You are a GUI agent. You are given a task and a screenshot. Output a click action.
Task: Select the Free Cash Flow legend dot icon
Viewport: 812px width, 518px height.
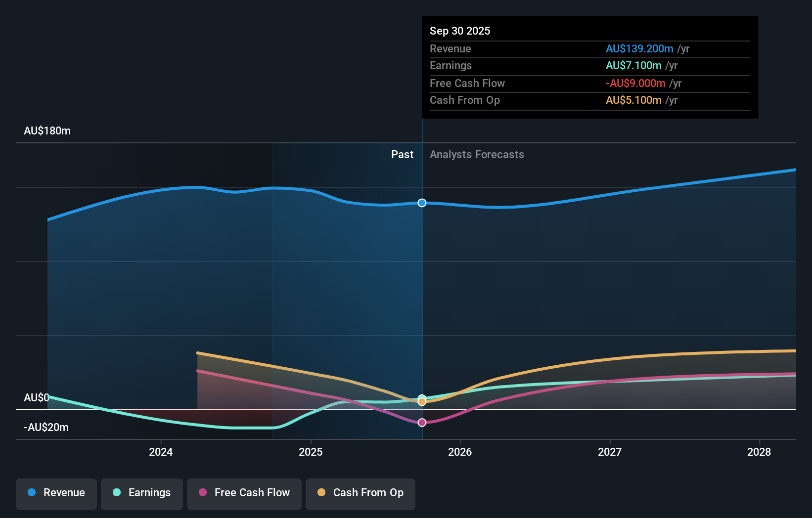tap(203, 493)
